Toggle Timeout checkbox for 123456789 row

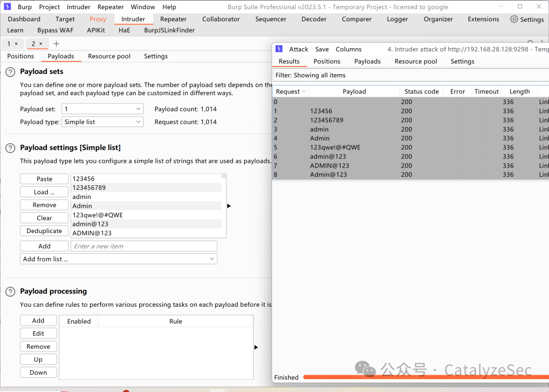(x=486, y=120)
